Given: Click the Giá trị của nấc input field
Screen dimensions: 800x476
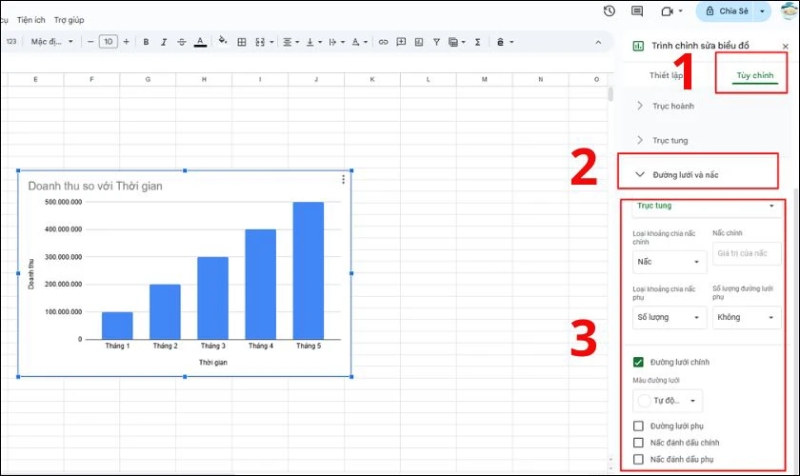Looking at the screenshot, I should (746, 254).
